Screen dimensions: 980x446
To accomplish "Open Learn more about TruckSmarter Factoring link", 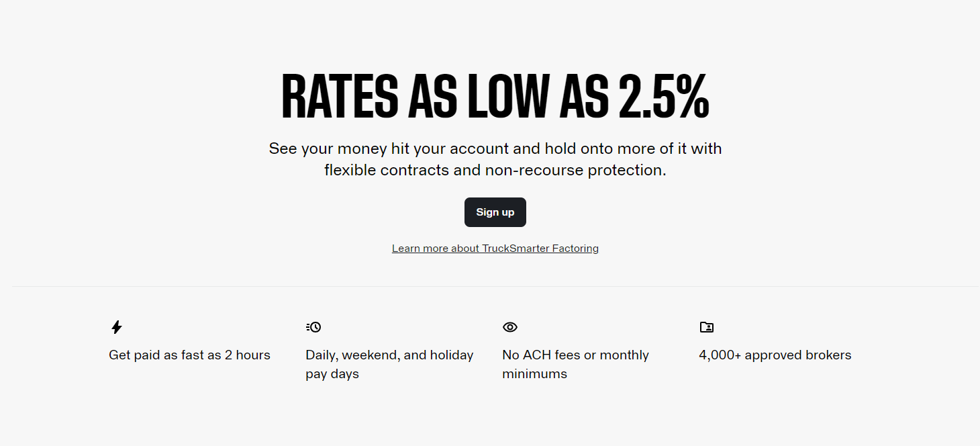I will (x=495, y=249).
